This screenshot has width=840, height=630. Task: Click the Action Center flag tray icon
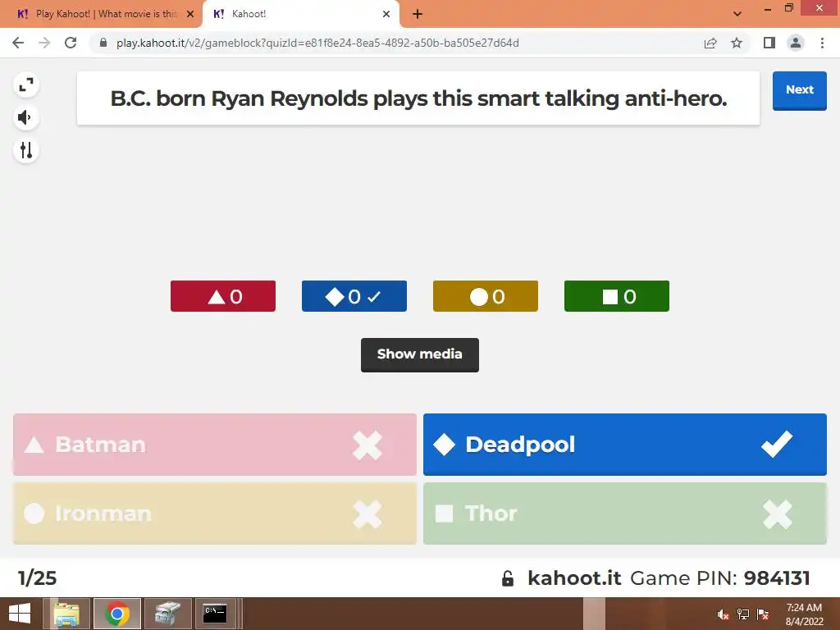click(x=763, y=614)
